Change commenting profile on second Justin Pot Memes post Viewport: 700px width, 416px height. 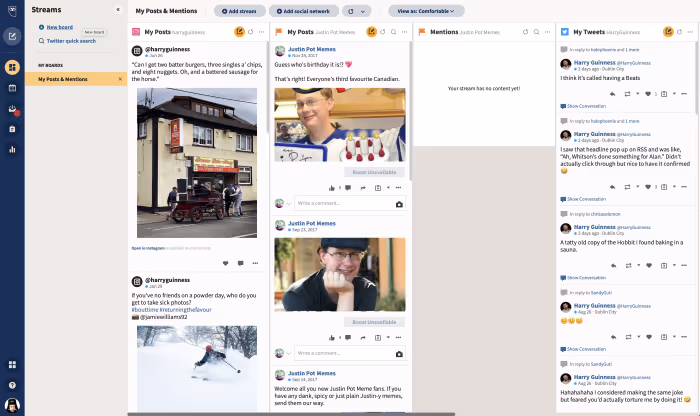(283, 354)
